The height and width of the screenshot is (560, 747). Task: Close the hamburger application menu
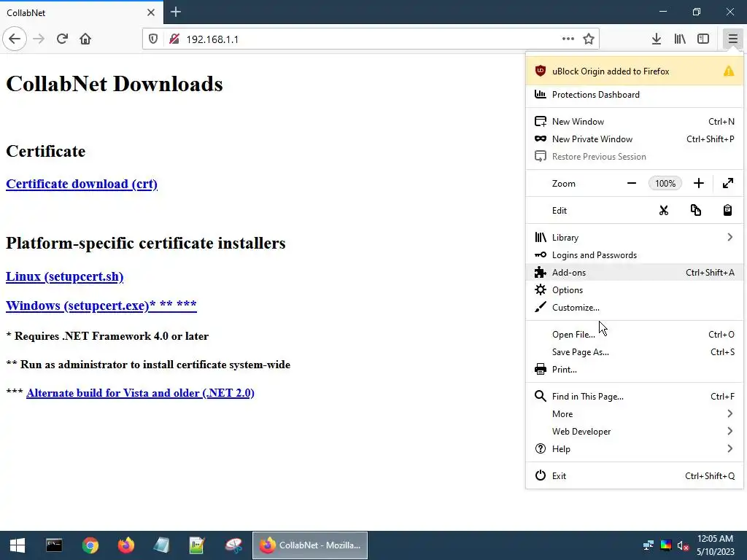[732, 39]
